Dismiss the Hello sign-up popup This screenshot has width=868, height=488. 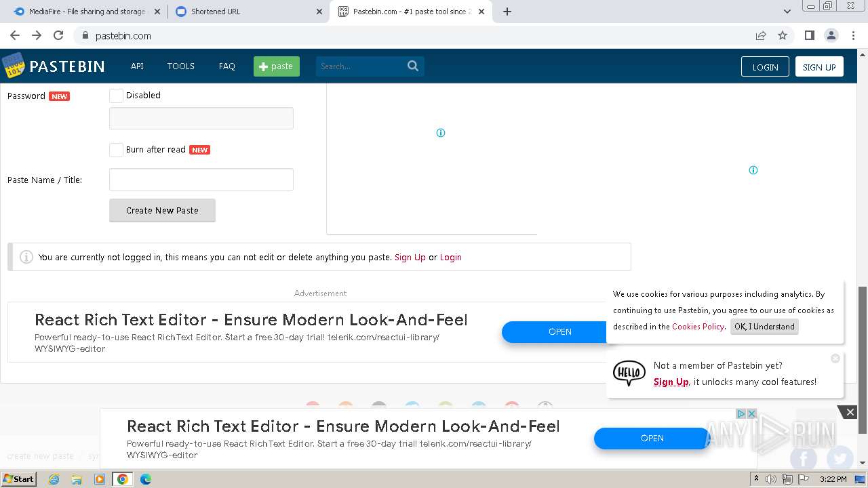(835, 358)
